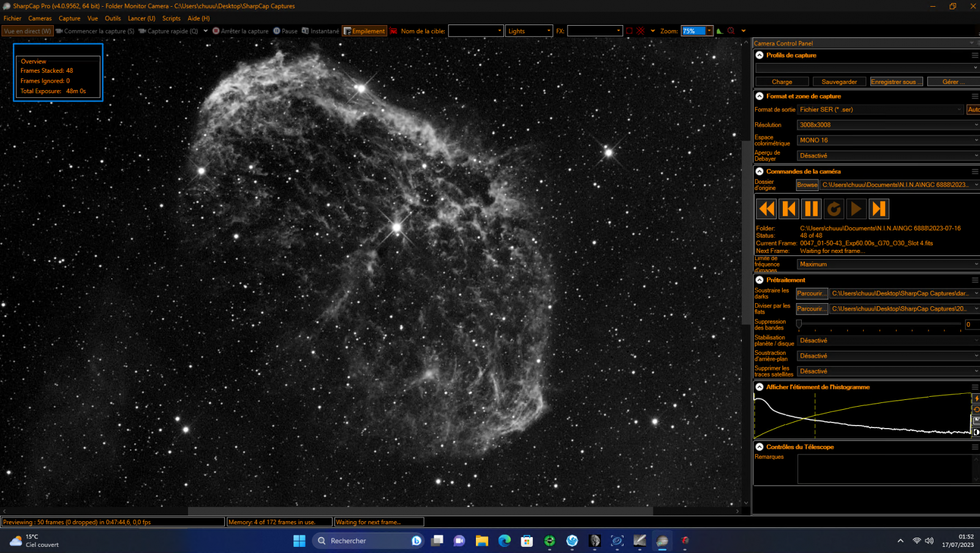Toggle Vue en direct live view
Image resolution: width=980 pixels, height=553 pixels.
[28, 31]
